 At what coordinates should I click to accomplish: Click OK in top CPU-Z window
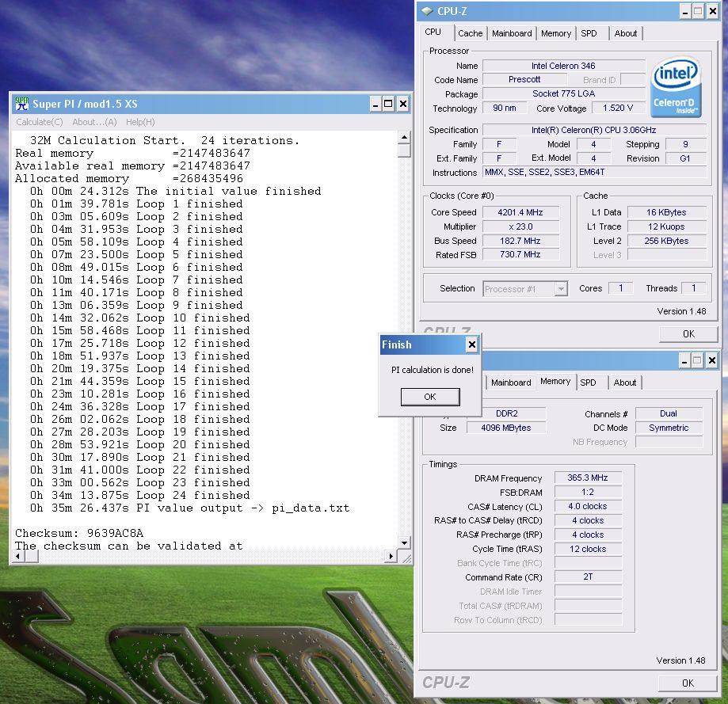point(688,333)
